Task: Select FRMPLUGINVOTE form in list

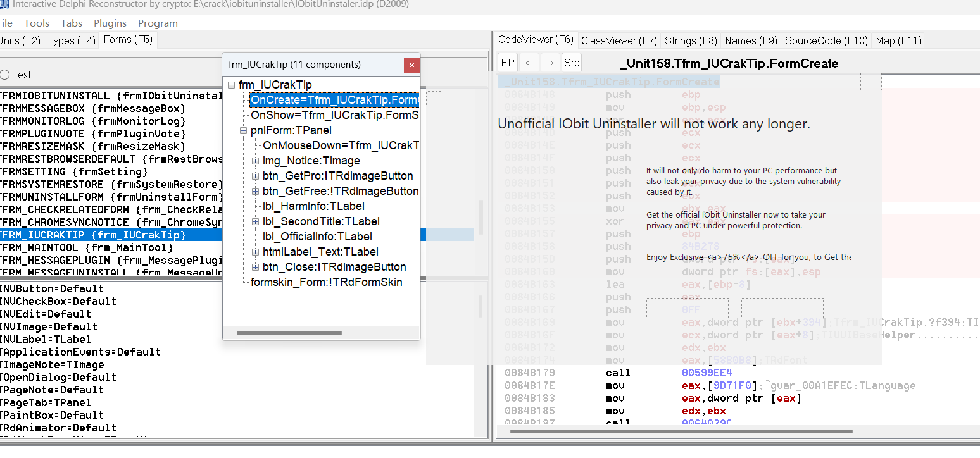Action: click(111, 133)
